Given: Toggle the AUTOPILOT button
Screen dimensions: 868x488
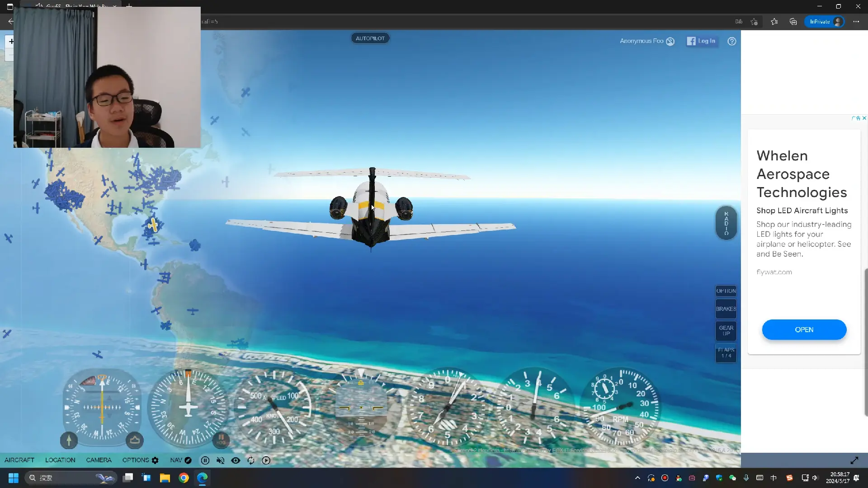Looking at the screenshot, I should pyautogui.click(x=370, y=38).
